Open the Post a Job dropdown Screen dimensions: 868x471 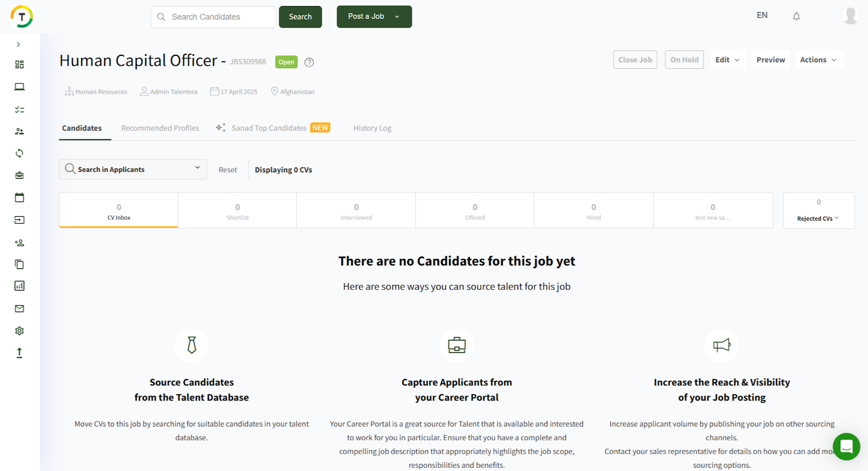[x=374, y=17]
